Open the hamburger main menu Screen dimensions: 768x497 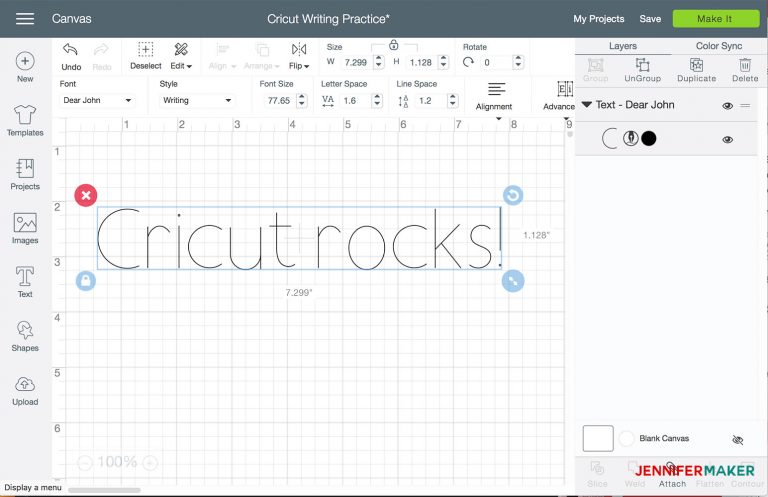(x=24, y=19)
